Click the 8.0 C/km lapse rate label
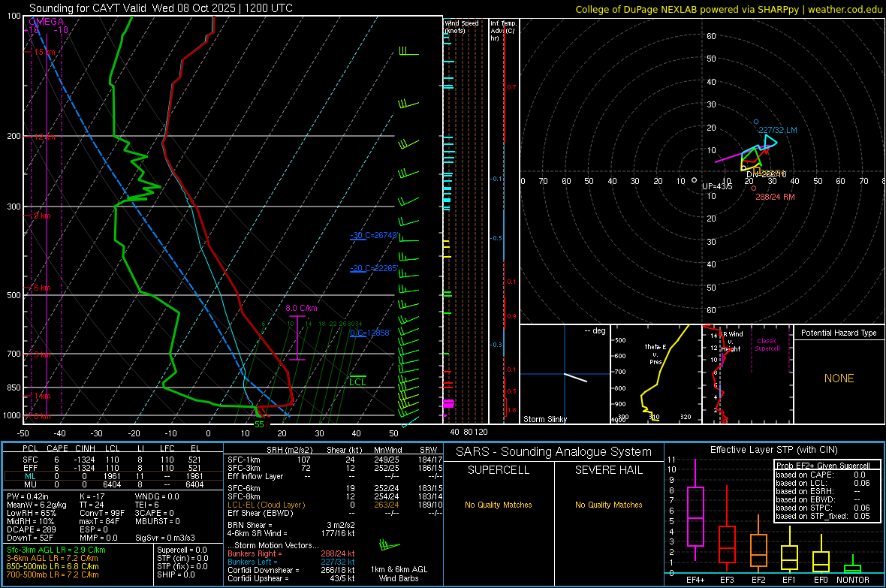This screenshot has height=588, width=886. point(301,308)
